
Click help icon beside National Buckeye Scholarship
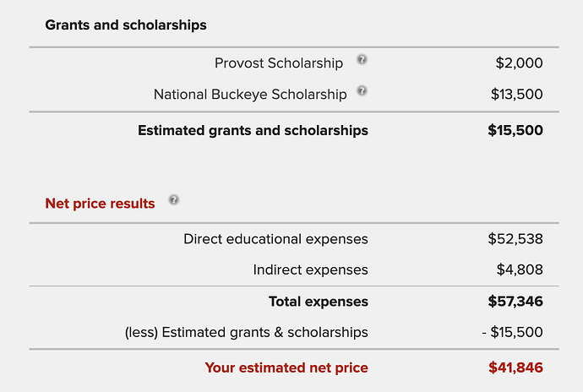click(362, 91)
